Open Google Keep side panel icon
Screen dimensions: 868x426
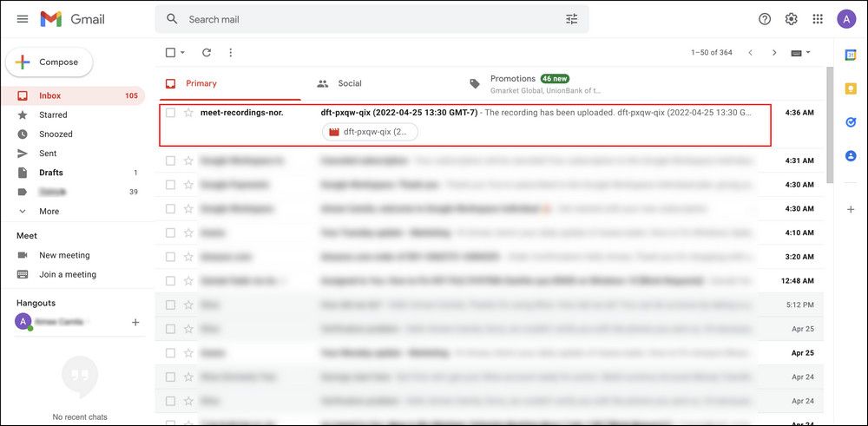[x=851, y=88]
